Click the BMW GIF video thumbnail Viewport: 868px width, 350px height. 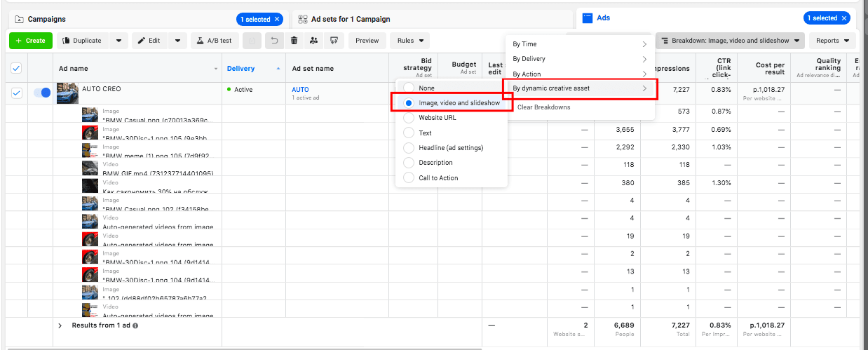pos(90,168)
